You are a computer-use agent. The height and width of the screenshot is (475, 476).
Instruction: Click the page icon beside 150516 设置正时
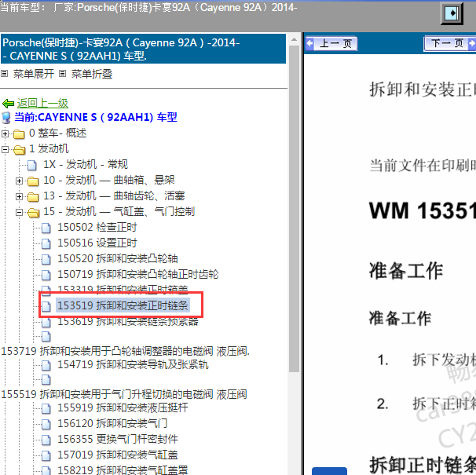(46, 244)
